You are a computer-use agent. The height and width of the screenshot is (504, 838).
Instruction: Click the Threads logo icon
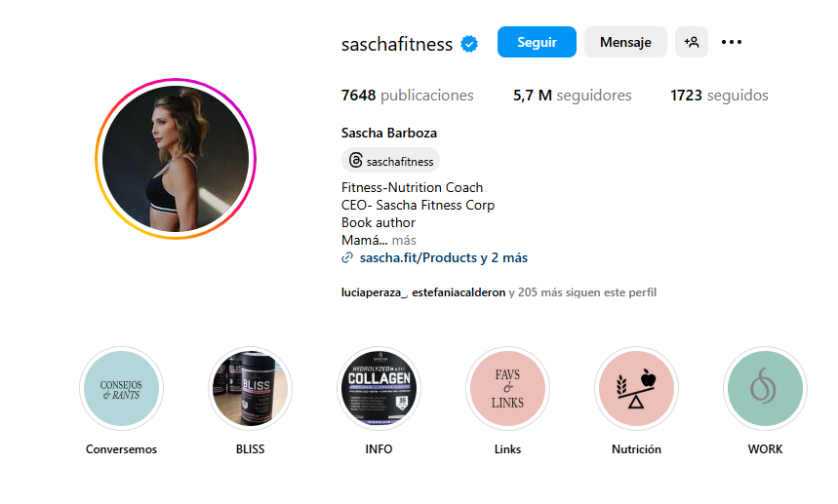pyautogui.click(x=355, y=160)
